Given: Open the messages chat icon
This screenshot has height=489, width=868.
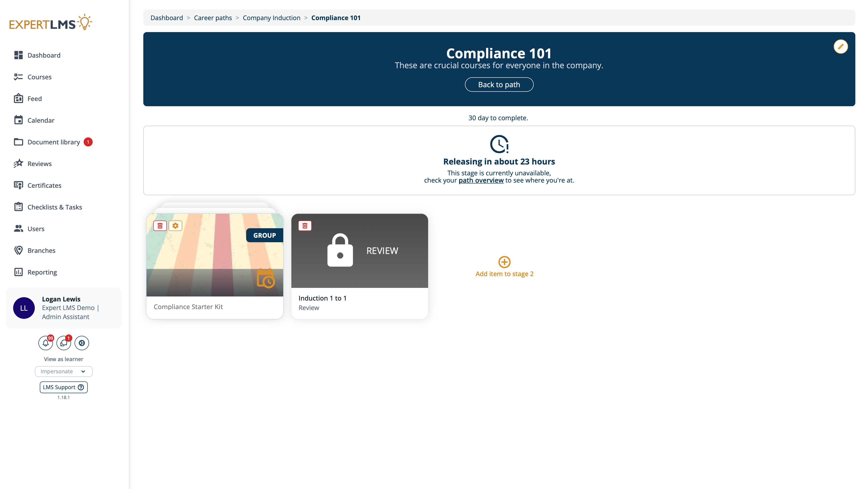Looking at the screenshot, I should [x=64, y=343].
